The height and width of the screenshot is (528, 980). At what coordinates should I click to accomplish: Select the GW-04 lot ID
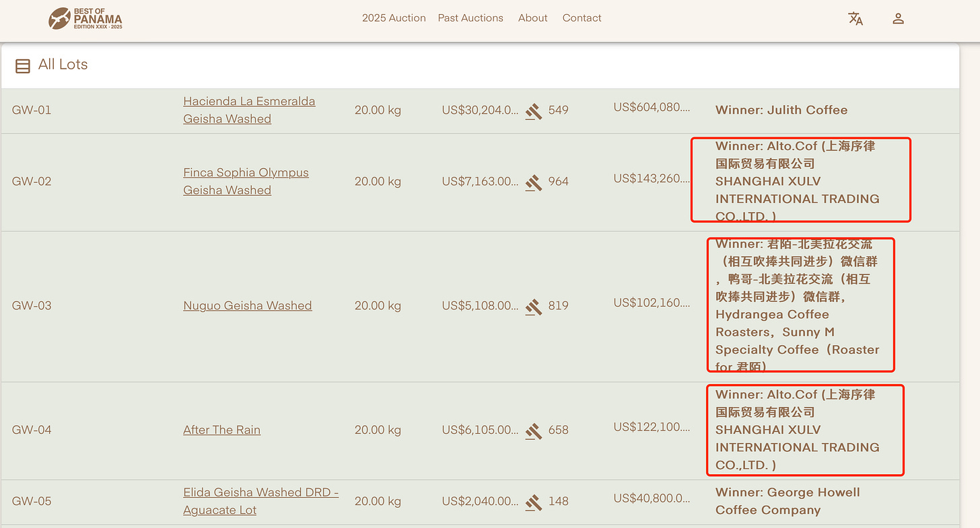32,430
